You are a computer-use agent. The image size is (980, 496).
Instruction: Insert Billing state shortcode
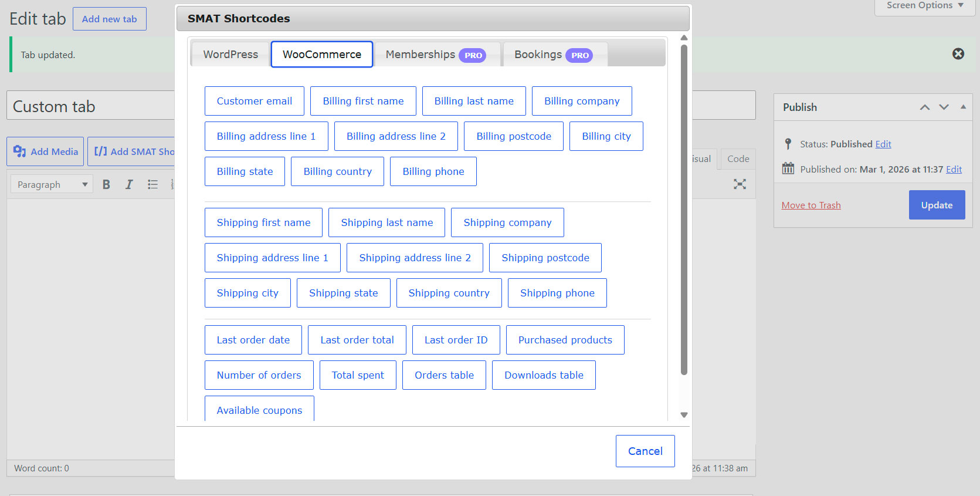[245, 171]
